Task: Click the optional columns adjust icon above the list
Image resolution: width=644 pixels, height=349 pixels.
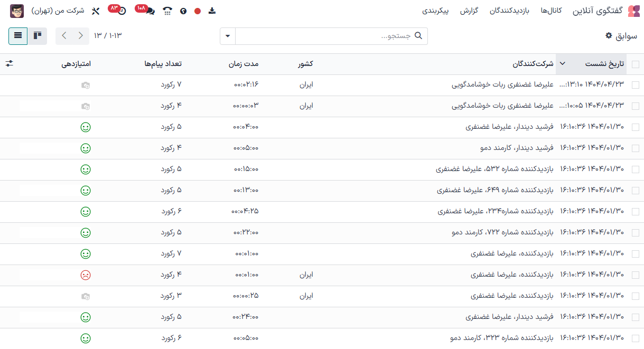Action: click(x=9, y=63)
